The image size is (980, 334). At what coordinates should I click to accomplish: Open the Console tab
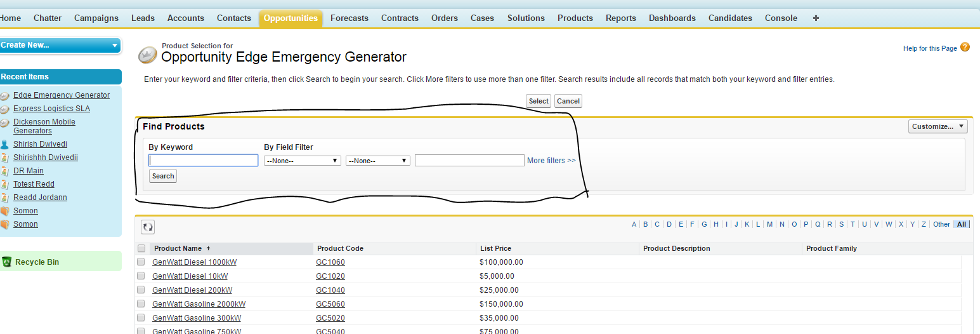click(x=781, y=18)
